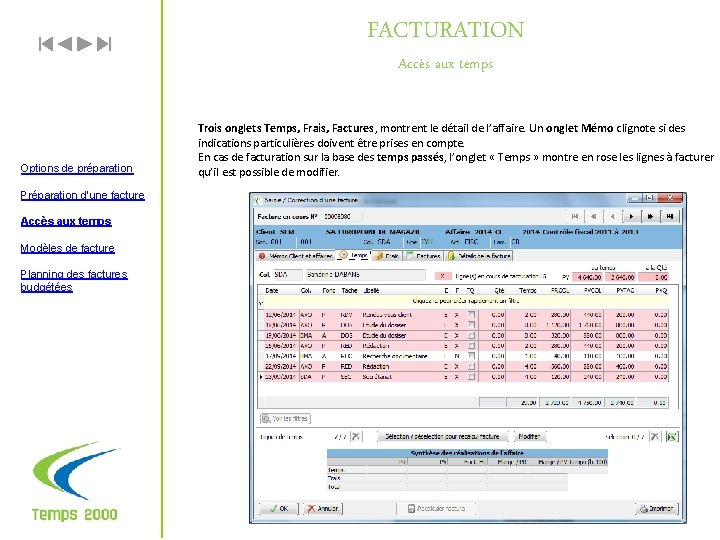The width and height of the screenshot is (720, 540).
Task: Toggle TQ checkbox on Rendez-vous client row
Action: pyautogui.click(x=471, y=315)
